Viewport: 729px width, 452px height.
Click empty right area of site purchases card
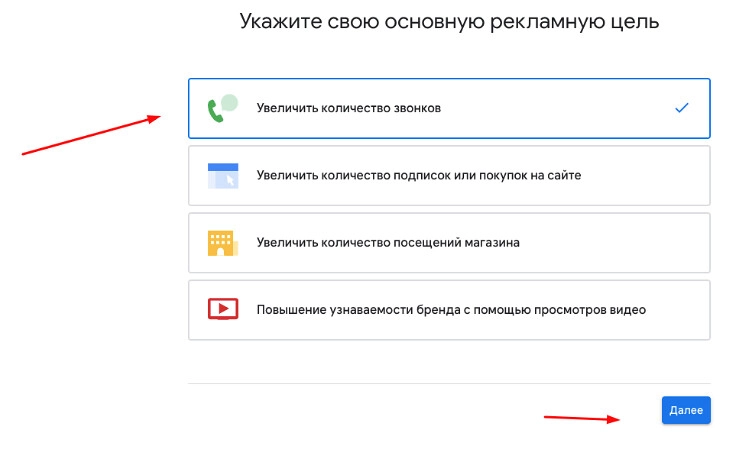[x=650, y=175]
